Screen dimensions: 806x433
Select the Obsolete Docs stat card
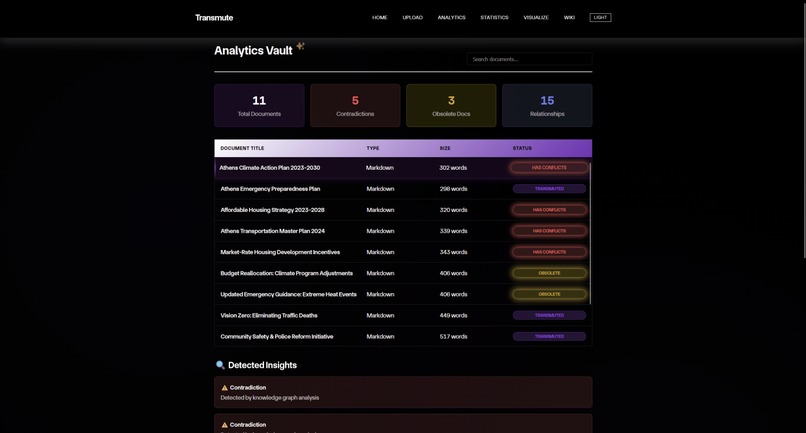point(451,105)
